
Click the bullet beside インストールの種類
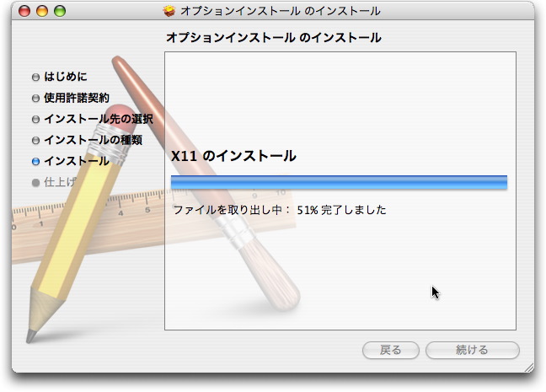[x=35, y=141]
